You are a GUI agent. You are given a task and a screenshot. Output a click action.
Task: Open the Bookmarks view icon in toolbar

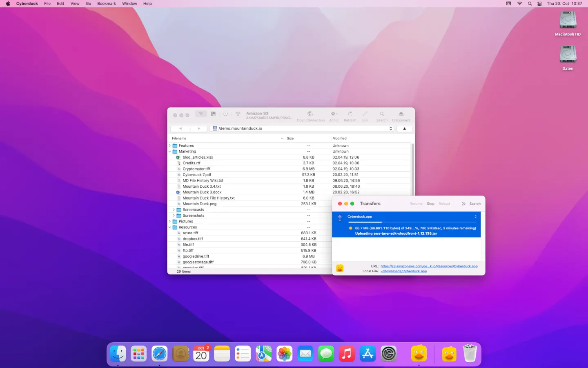point(213,114)
